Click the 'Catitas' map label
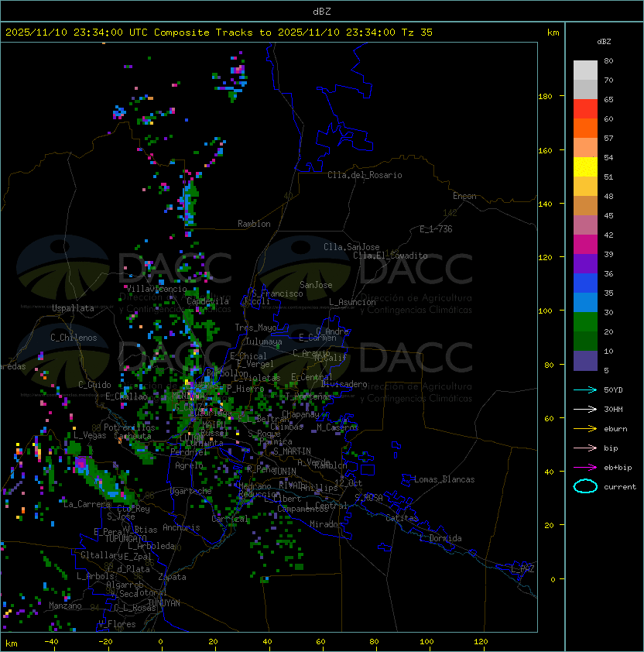The width and height of the screenshot is (644, 652). click(402, 518)
